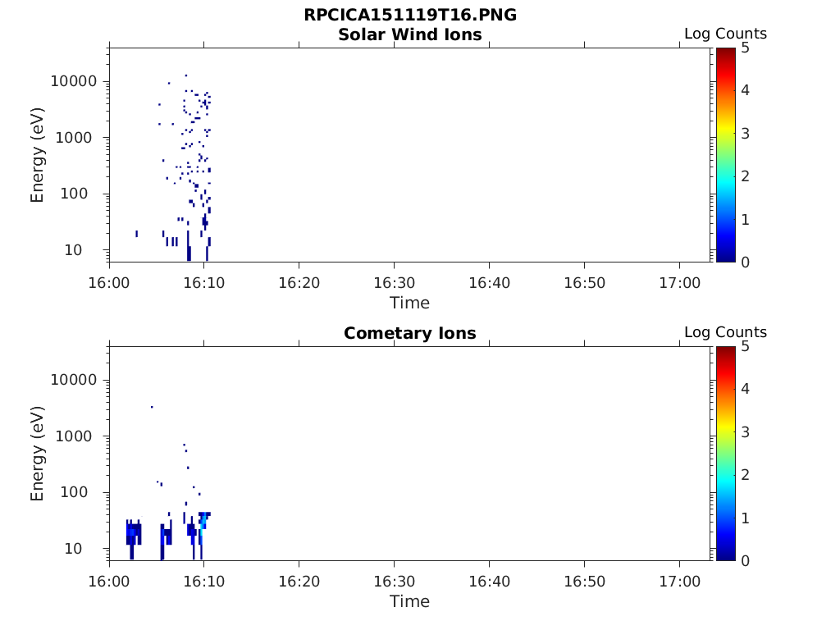The width and height of the screenshot is (840, 630).
Task: Click 17:00 time tick of Cometary Ions plot
Action: (679, 582)
